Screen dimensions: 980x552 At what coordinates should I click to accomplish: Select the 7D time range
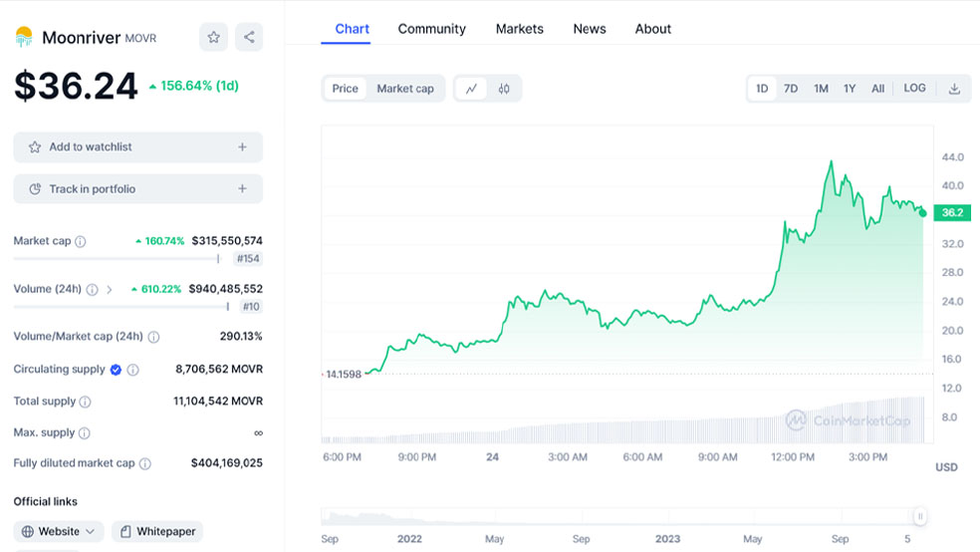[791, 89]
